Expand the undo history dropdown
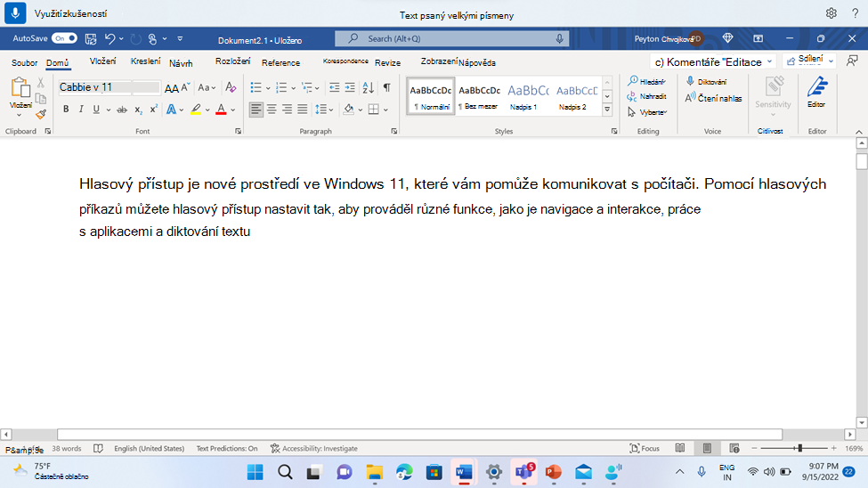Image resolution: width=868 pixels, height=488 pixels. 121,39
